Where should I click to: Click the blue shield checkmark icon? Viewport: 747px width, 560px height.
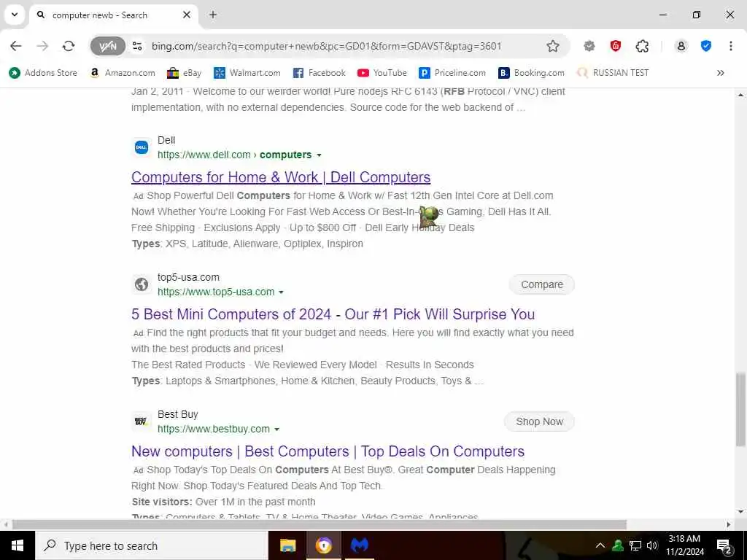pos(706,46)
